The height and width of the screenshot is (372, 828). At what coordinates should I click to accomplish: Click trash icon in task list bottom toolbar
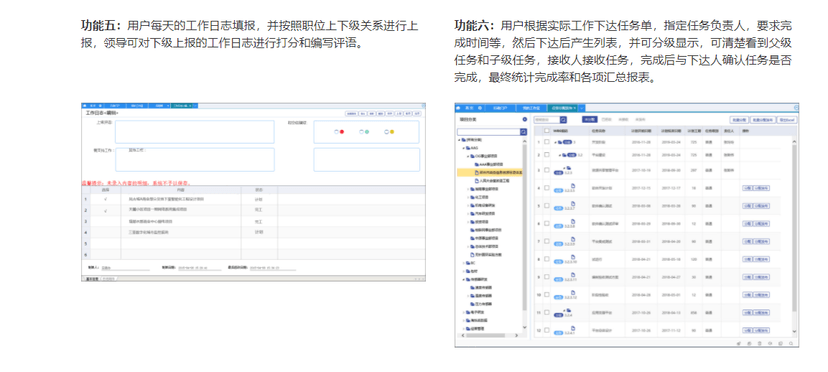coord(759,343)
